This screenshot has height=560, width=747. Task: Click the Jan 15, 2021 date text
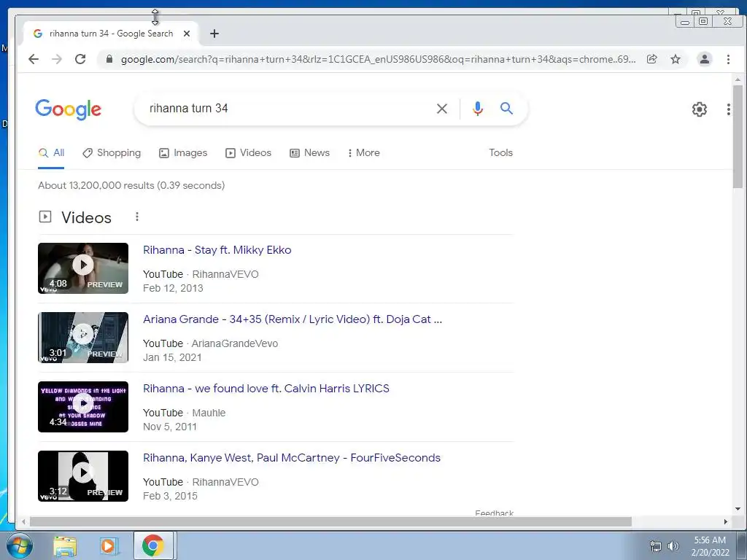(x=172, y=357)
